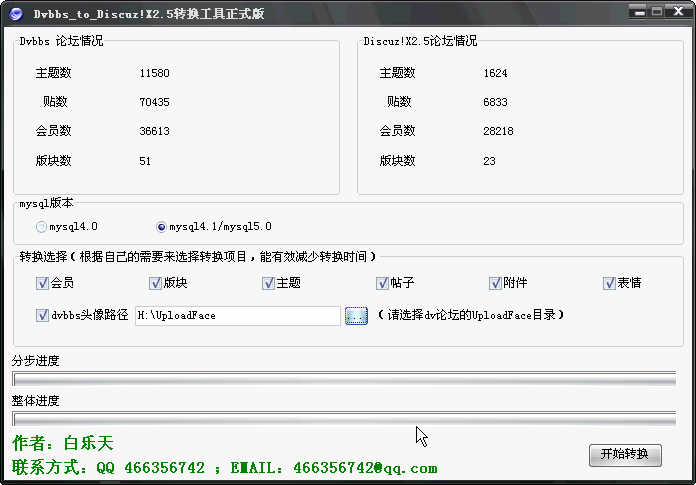Image resolution: width=696 pixels, height=485 pixels.
Task: Click the mysql版本 group label
Action: tap(46, 203)
